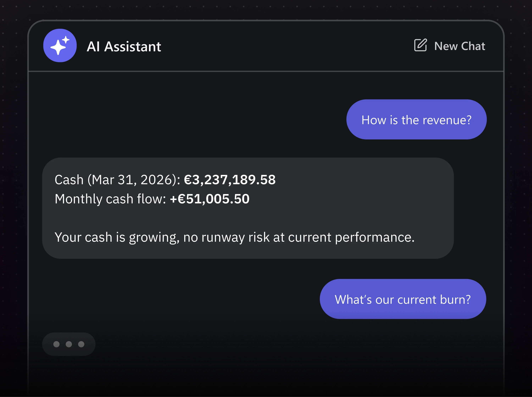Screen dimensions: 532x397
Task: Start a New Chat
Action: [x=449, y=45]
